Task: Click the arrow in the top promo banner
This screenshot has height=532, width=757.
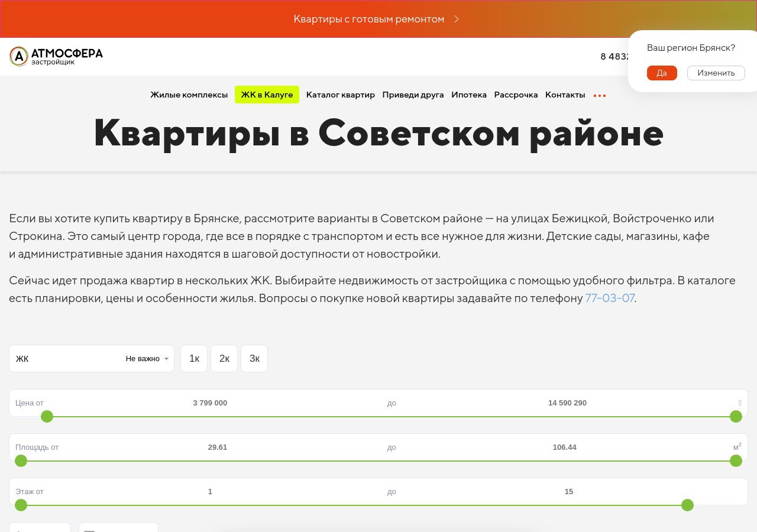Action: (457, 19)
